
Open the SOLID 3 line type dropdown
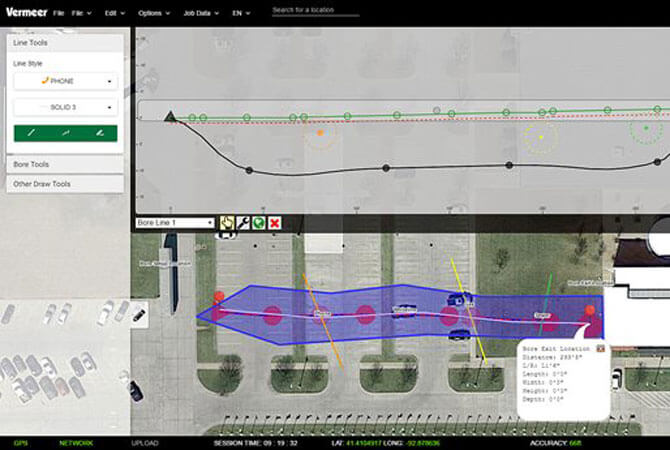tap(65, 106)
